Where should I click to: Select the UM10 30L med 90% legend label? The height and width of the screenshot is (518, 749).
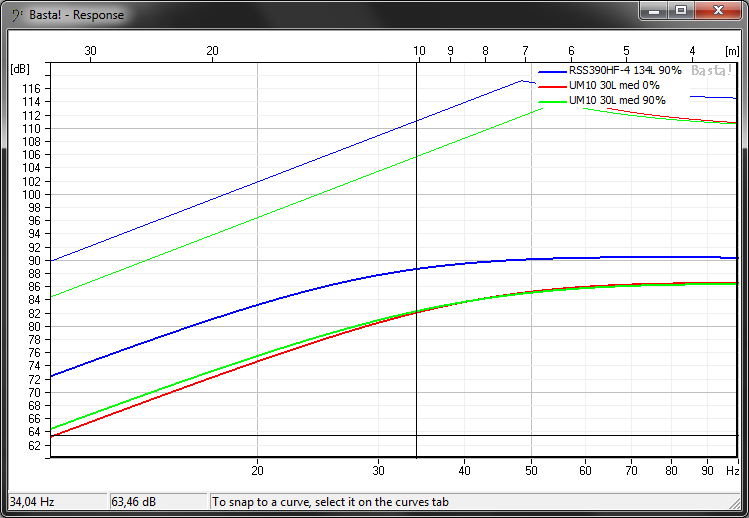[x=617, y=101]
